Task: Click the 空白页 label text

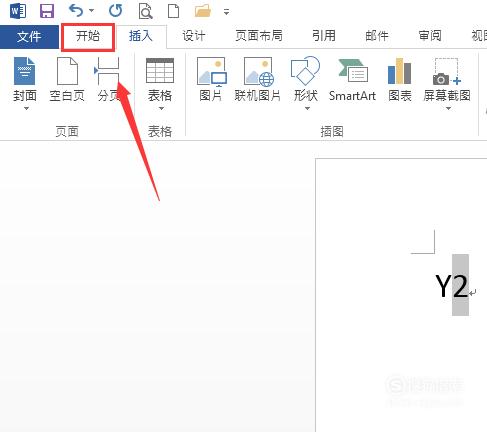Action: pos(67,96)
